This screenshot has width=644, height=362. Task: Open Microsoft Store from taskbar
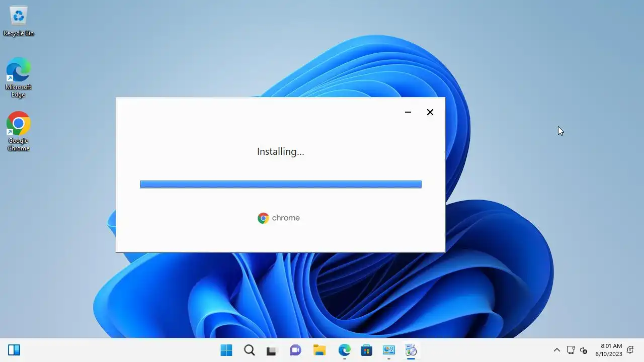[x=366, y=350]
